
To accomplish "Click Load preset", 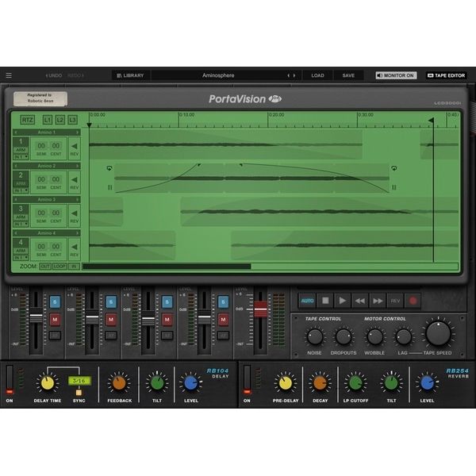I will 317,75.
